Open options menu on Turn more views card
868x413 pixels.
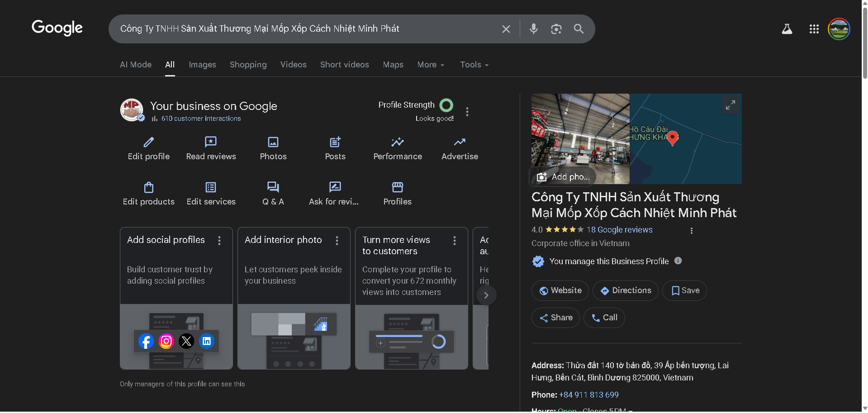coord(455,241)
